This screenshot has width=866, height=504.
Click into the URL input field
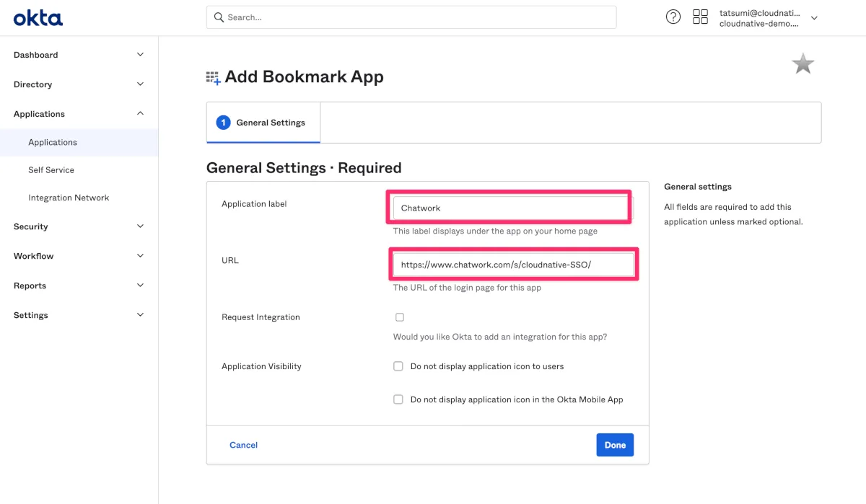click(513, 265)
